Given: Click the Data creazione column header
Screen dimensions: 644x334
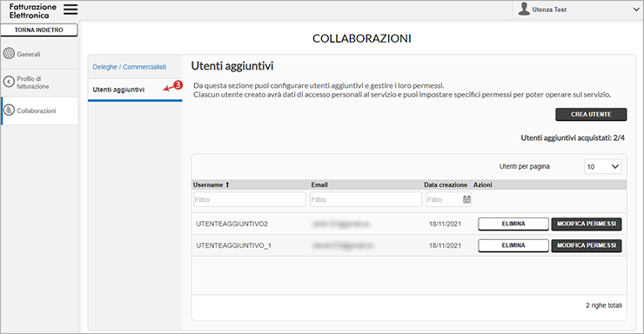Looking at the screenshot, I should [x=446, y=185].
